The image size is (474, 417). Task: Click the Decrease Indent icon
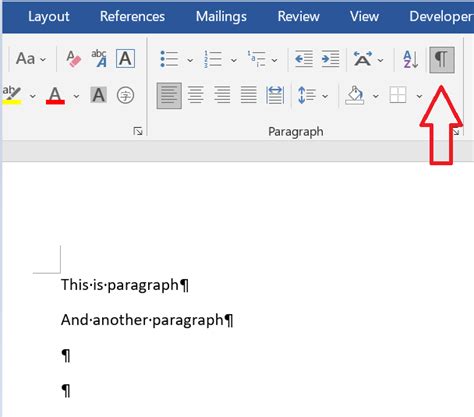[304, 59]
